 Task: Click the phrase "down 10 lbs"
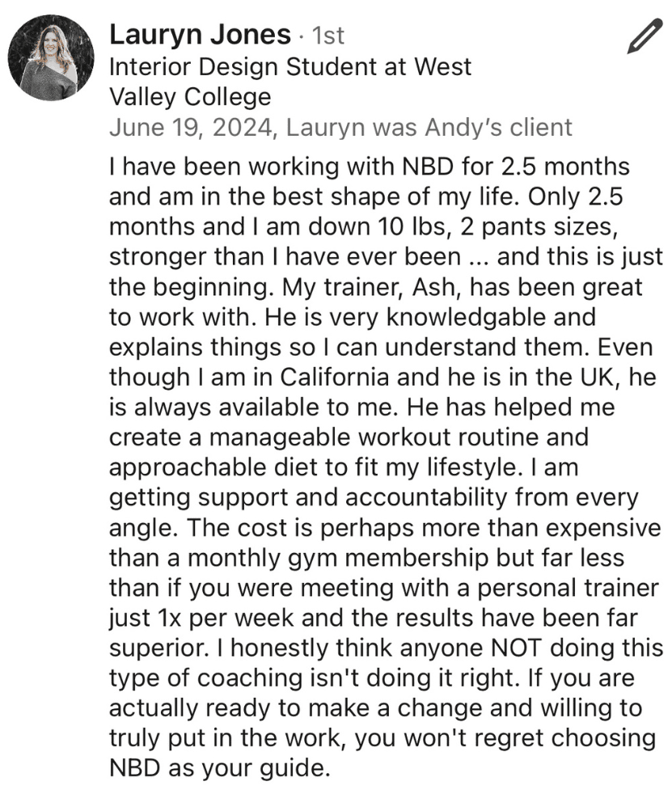pyautogui.click(x=377, y=227)
